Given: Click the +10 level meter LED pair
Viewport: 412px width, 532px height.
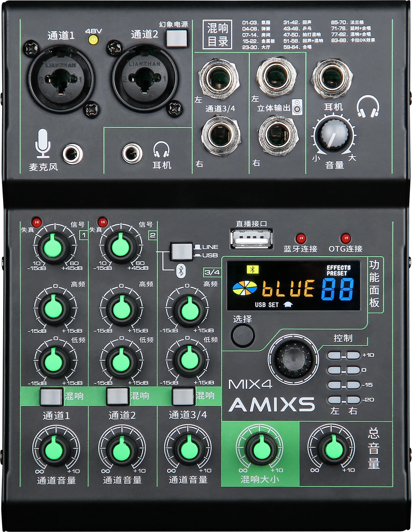Looking at the screenshot, I should 343,355.
